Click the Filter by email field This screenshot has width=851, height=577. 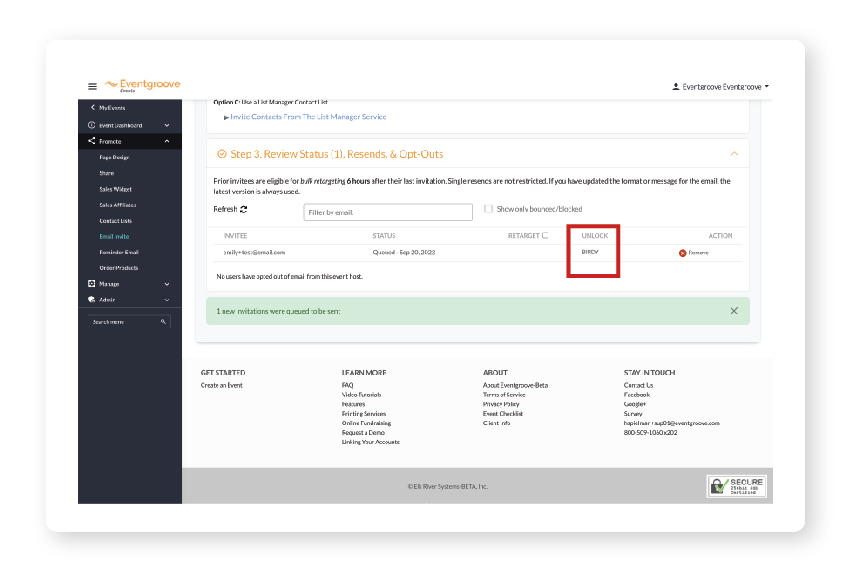[x=388, y=212]
